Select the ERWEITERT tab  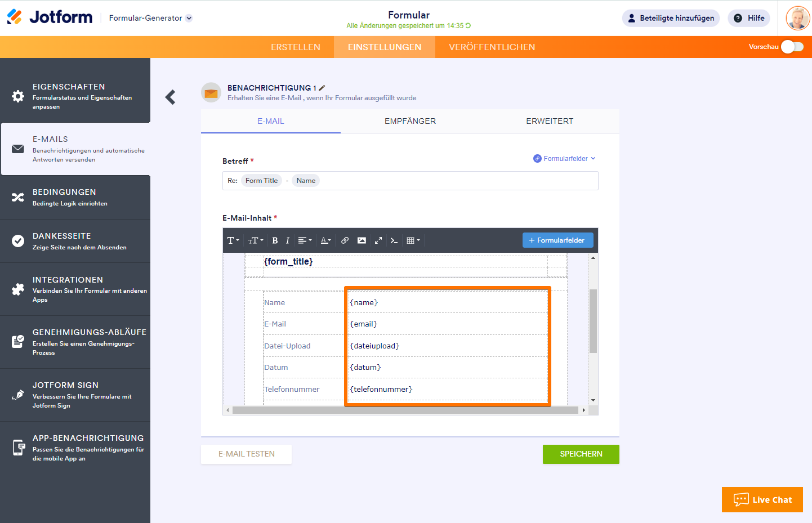tap(550, 122)
